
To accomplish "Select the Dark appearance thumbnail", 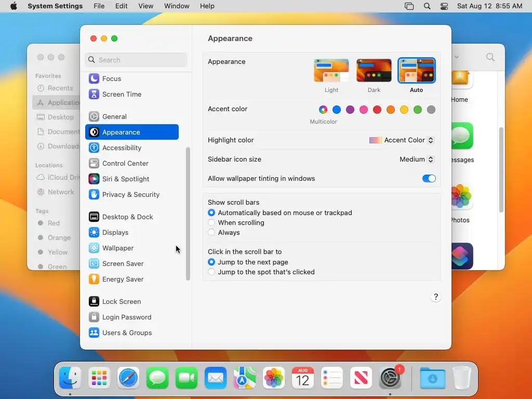I will pyautogui.click(x=374, y=71).
